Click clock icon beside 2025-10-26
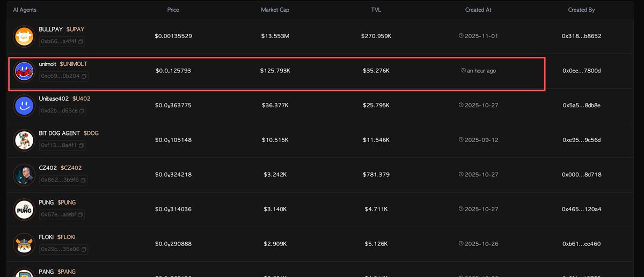 pos(461,244)
